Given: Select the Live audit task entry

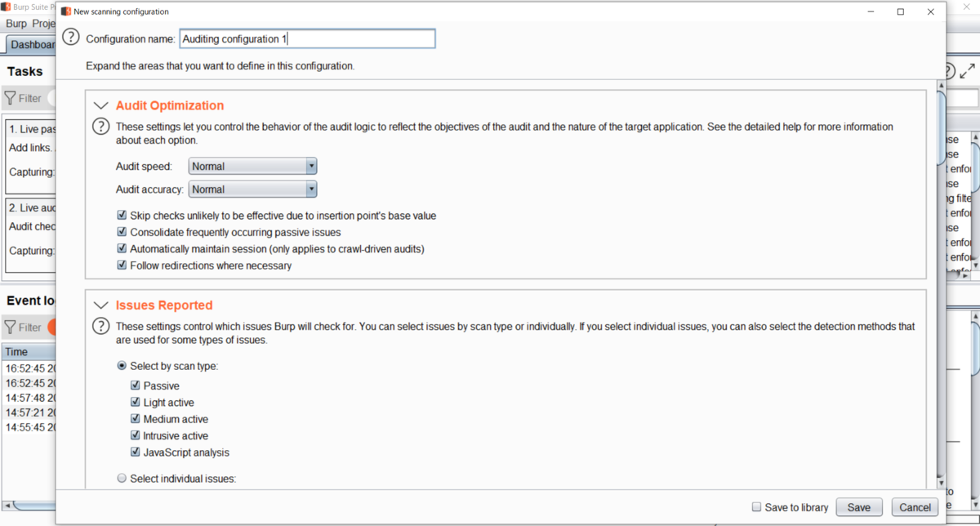Looking at the screenshot, I should coord(31,235).
